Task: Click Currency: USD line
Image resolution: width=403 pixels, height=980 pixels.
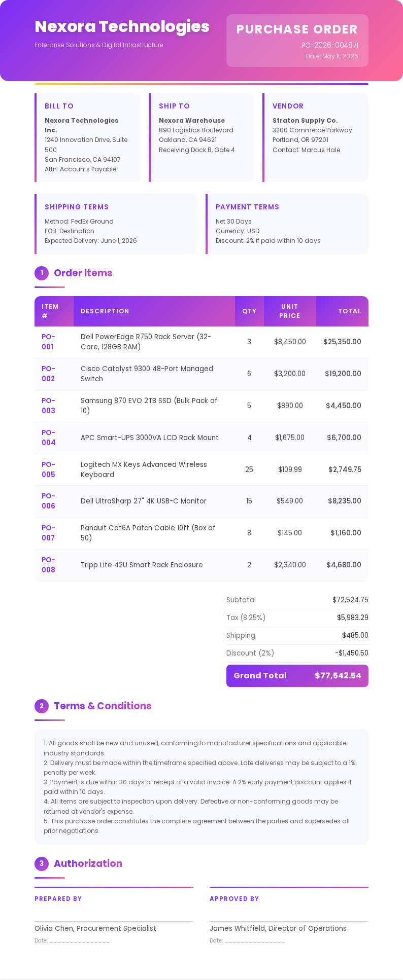Action: pyautogui.click(x=238, y=231)
